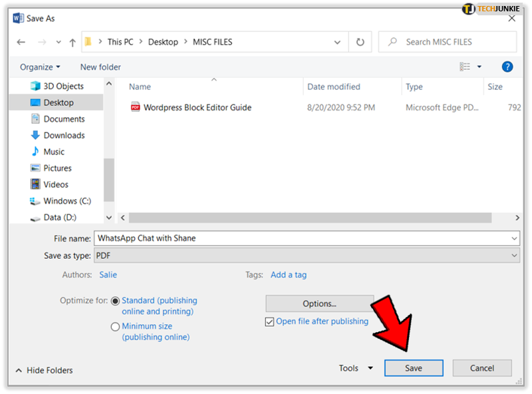Select Standard publishing optimization option

point(116,301)
